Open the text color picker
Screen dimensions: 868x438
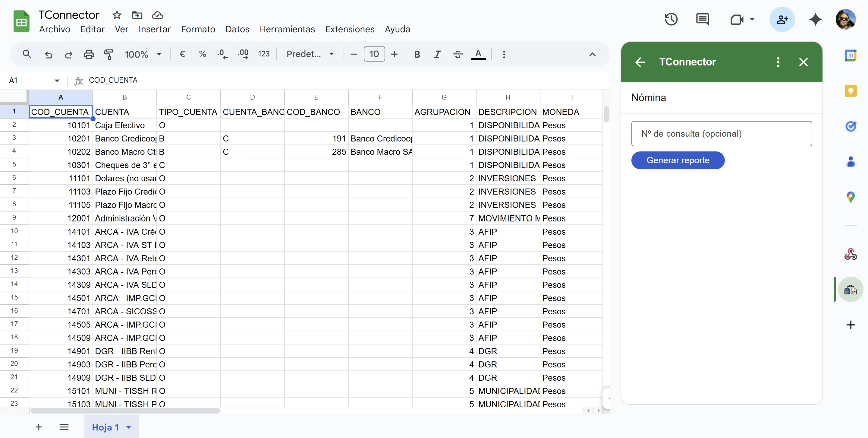click(x=478, y=54)
